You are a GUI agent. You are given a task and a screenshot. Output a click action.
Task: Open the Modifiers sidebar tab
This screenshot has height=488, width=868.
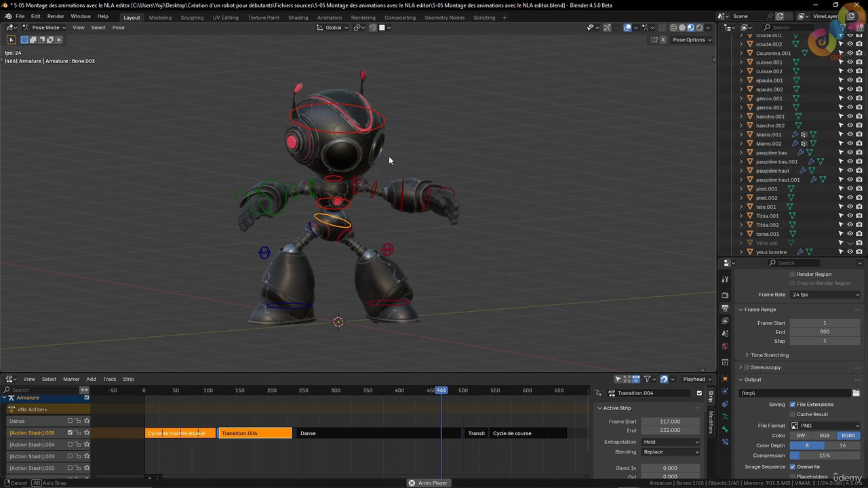click(x=711, y=422)
